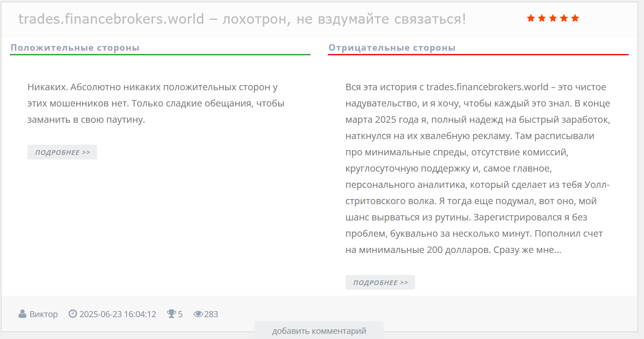Click the trophy icon showing 5 points
644x339 pixels.
pyautogui.click(x=171, y=314)
